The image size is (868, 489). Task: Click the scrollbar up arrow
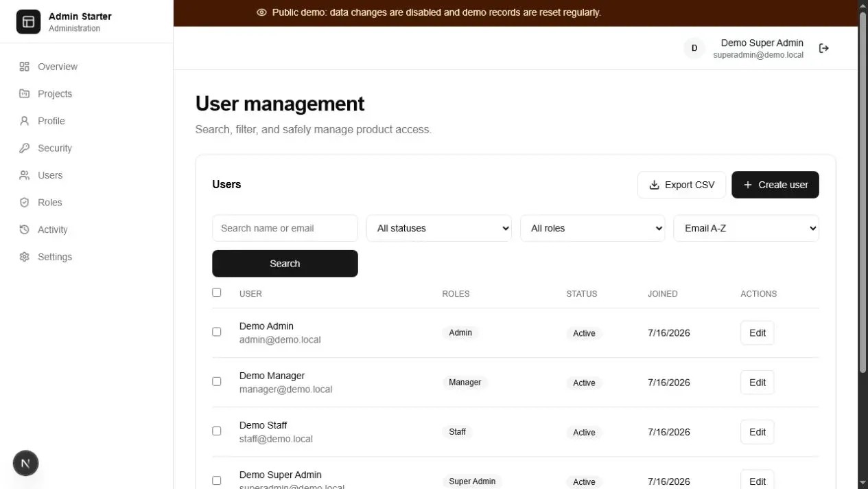tap(863, 5)
